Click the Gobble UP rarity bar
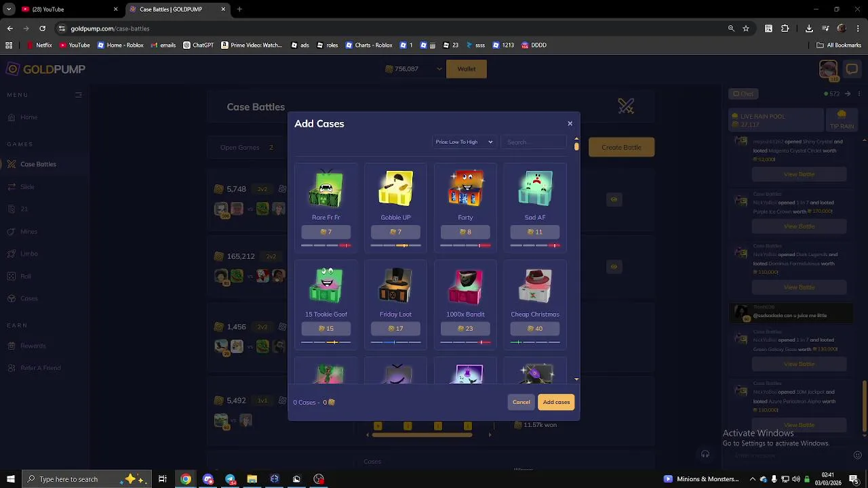Viewport: 868px width, 488px height. [x=396, y=245]
